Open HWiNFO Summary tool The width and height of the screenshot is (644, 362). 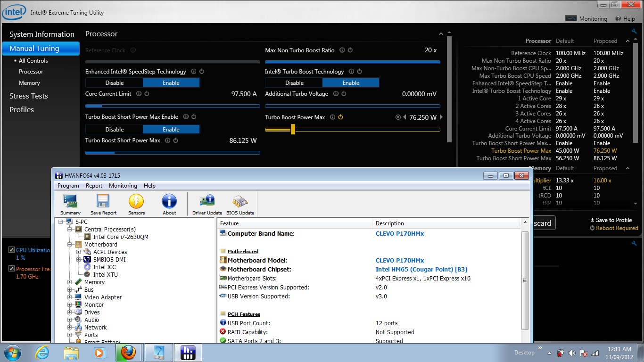tap(70, 205)
